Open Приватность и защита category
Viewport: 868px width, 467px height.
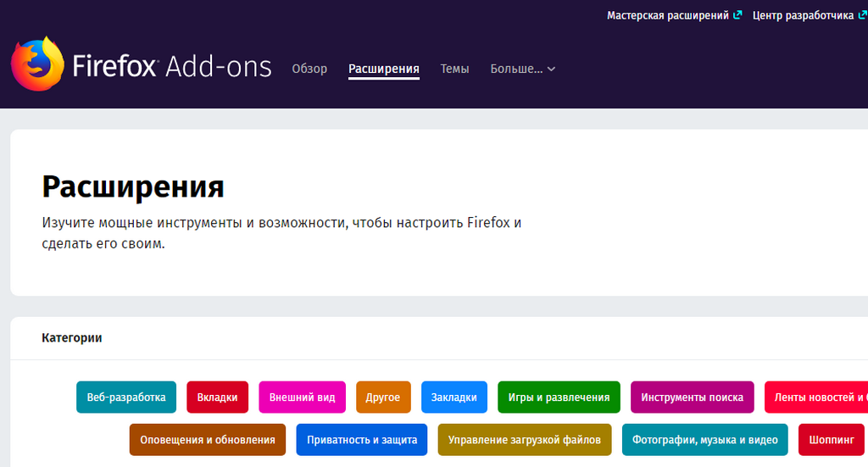[362, 440]
